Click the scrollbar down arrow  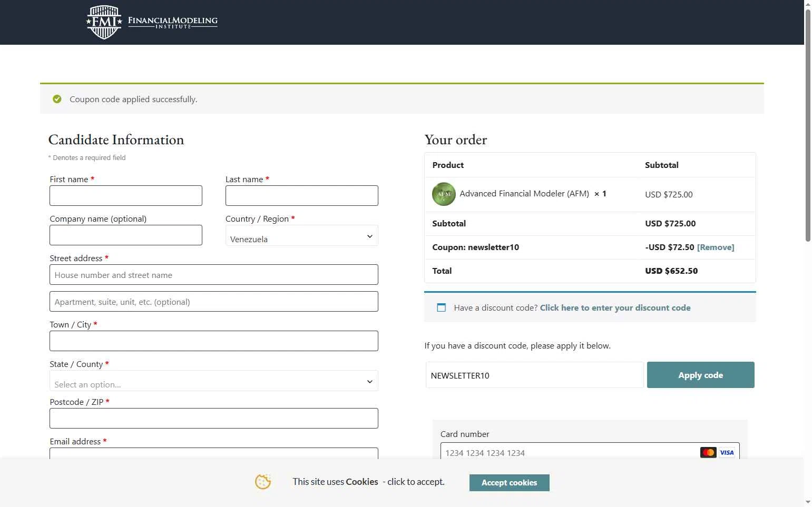coord(808,502)
